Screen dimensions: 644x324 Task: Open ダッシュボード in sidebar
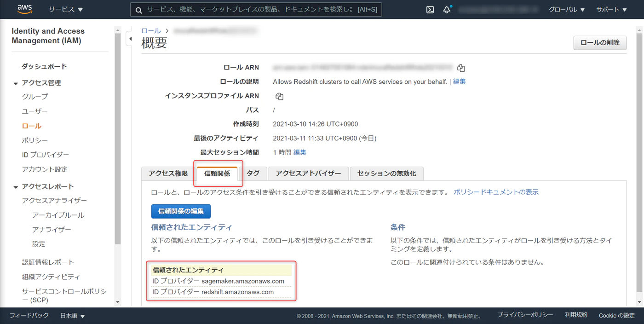pyautogui.click(x=44, y=66)
